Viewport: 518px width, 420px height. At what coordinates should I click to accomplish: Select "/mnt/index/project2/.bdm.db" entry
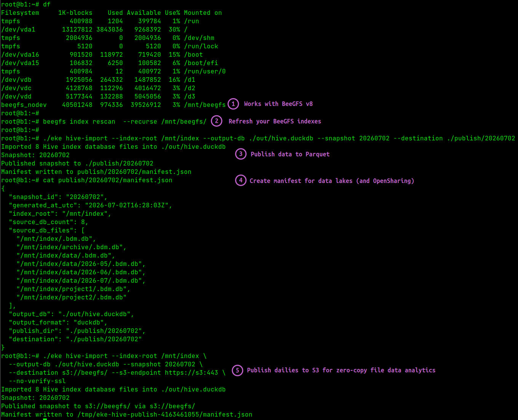tap(72, 297)
